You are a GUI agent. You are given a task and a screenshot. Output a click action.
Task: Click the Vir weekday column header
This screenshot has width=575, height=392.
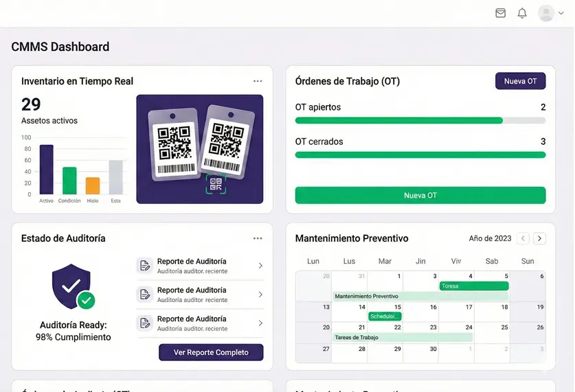point(456,261)
